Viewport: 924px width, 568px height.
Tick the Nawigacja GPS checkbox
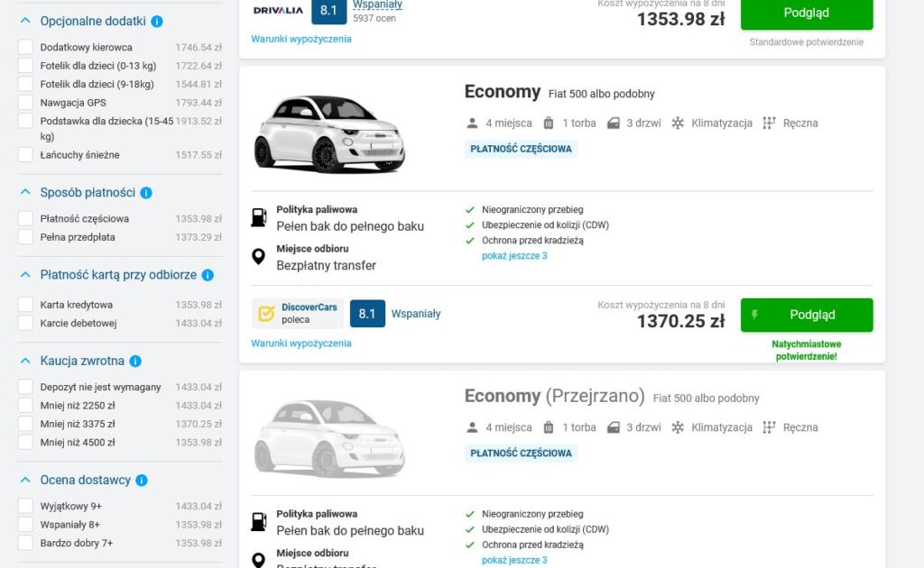pyautogui.click(x=25, y=103)
